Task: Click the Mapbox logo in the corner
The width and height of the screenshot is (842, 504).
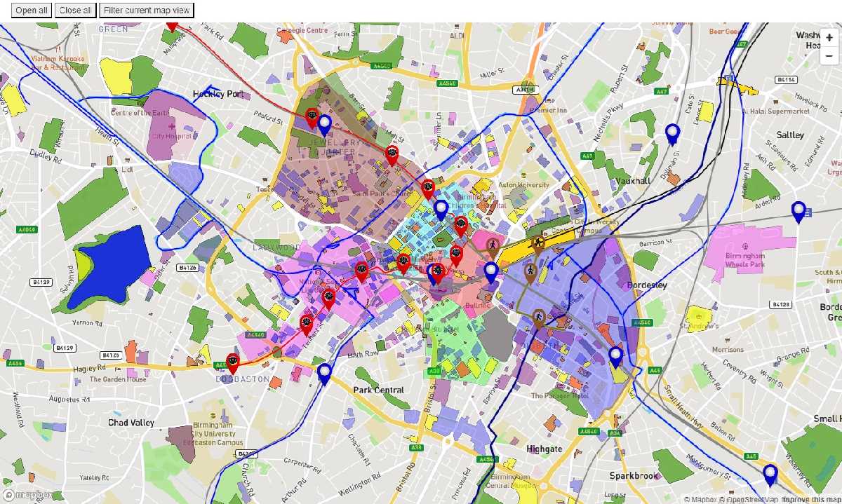Action: [27, 495]
